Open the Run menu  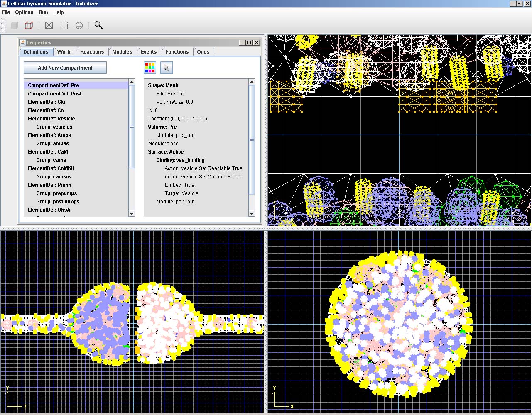pyautogui.click(x=43, y=12)
